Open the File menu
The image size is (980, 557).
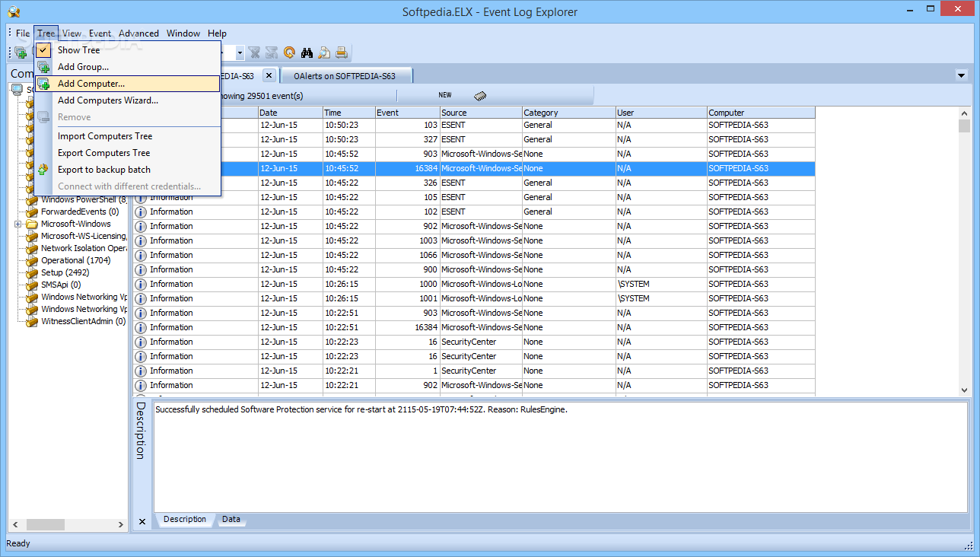tap(23, 33)
